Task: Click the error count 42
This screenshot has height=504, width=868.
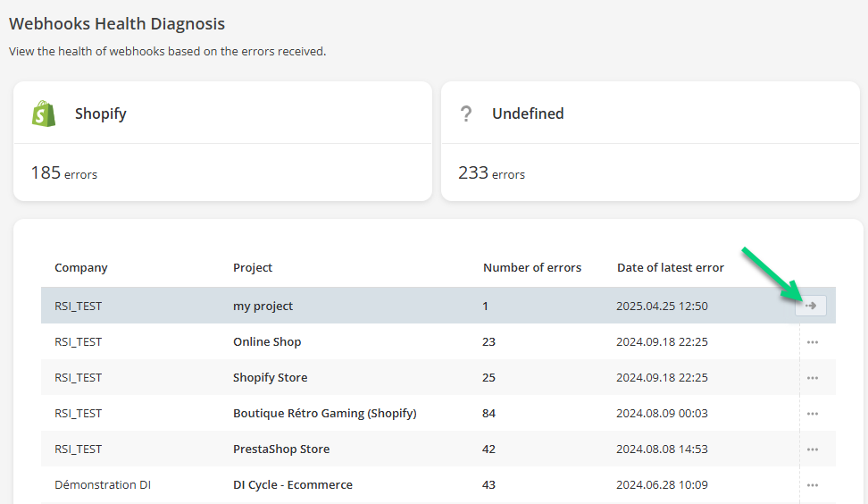Action: [x=488, y=449]
